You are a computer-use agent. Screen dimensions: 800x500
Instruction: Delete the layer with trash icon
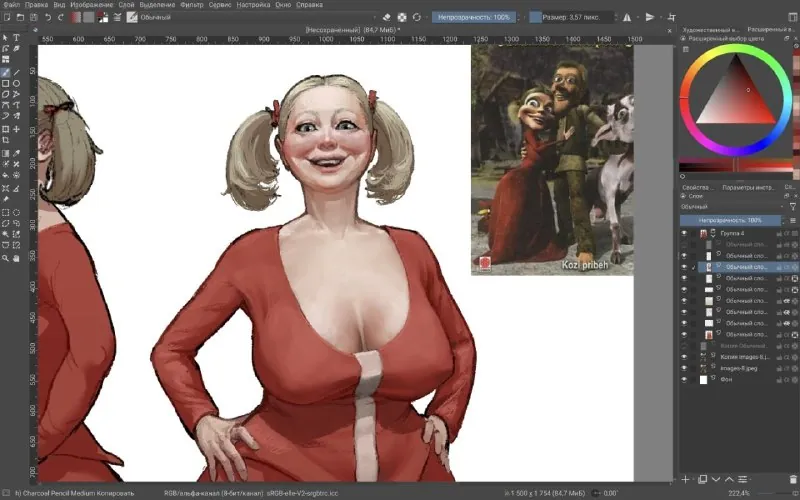pyautogui.click(x=793, y=479)
